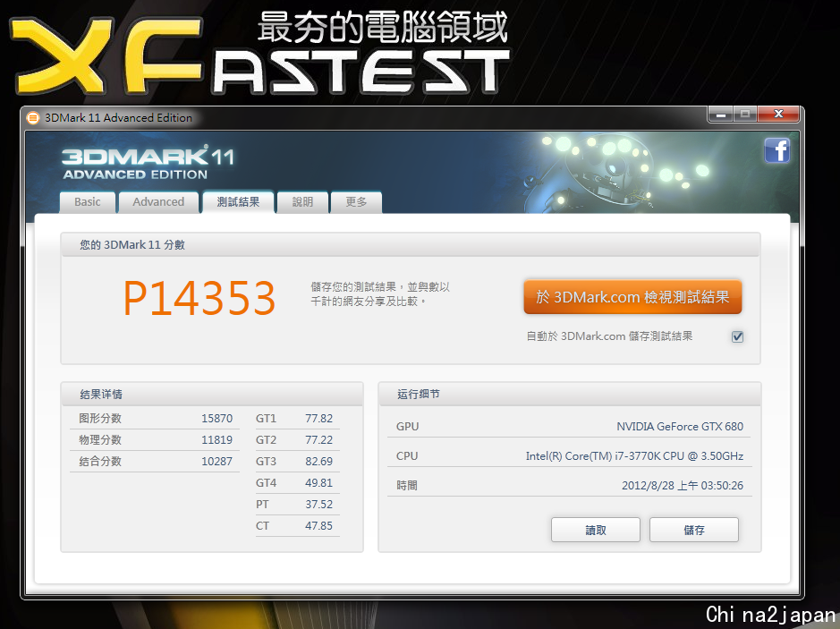Open the 更多 tab
The height and width of the screenshot is (629, 840).
tap(356, 202)
